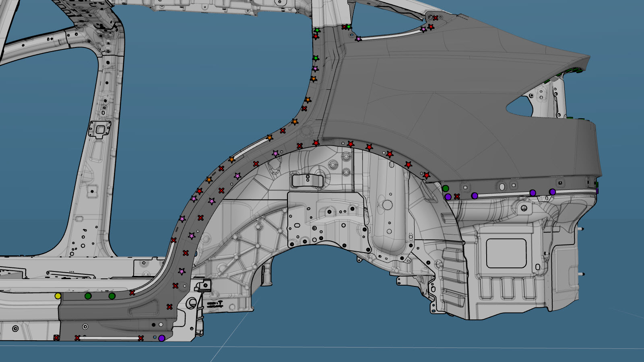Select the leftmost green circle on the rocker sill
The image size is (644, 362).
[x=88, y=296]
